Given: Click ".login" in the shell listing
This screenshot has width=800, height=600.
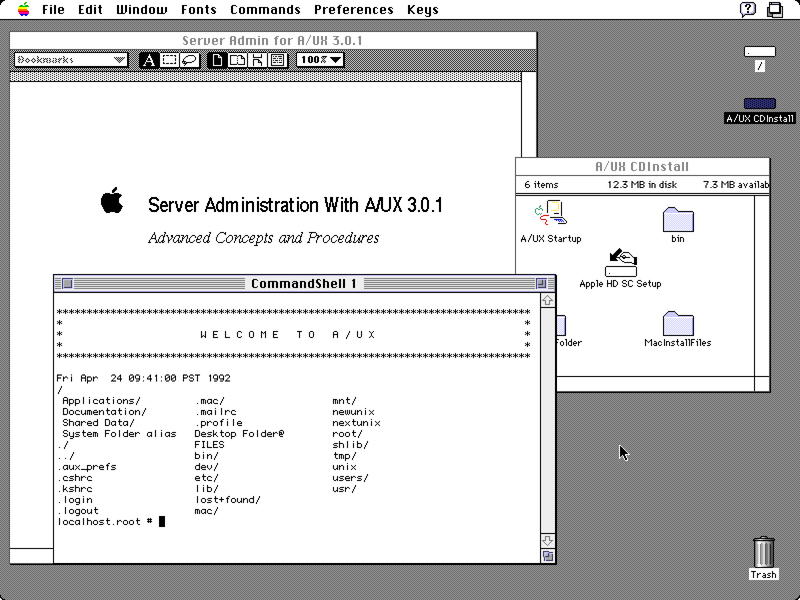Looking at the screenshot, I should click(x=75, y=500).
